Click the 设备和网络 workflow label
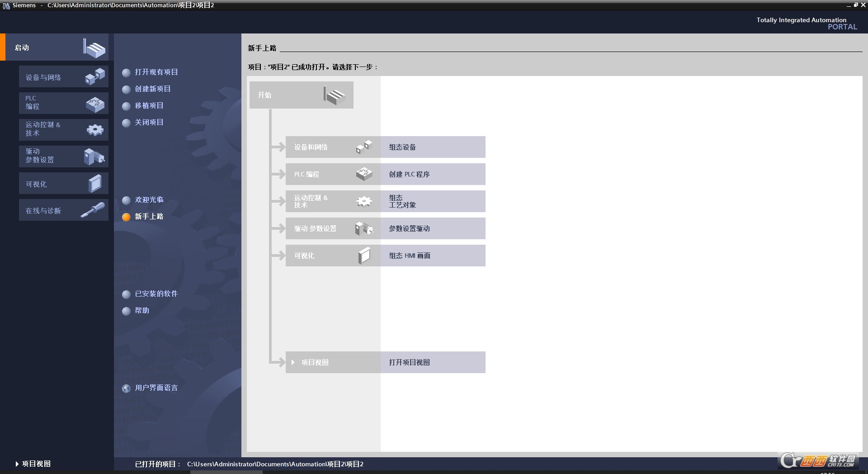 pyautogui.click(x=311, y=147)
